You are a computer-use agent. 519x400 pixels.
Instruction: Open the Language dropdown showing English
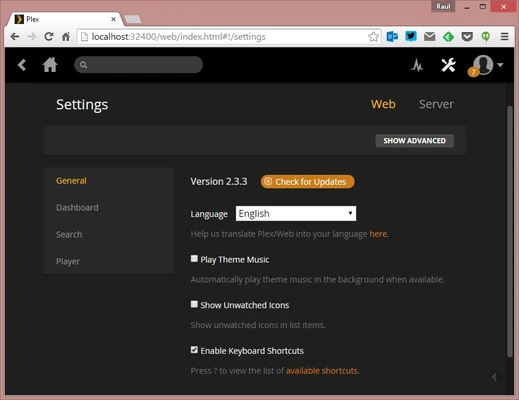[x=296, y=213]
